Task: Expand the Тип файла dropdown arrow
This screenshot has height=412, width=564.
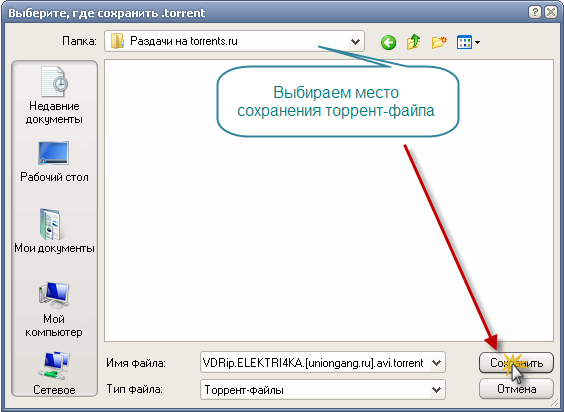Action: coord(436,390)
